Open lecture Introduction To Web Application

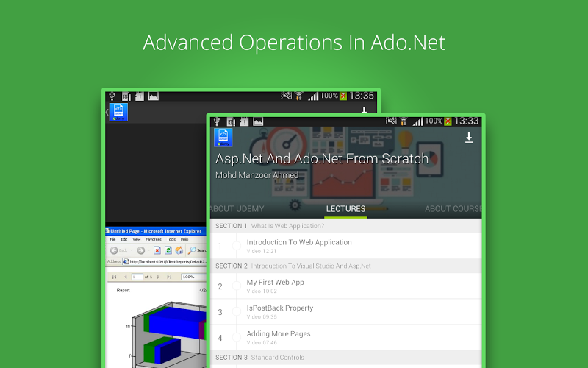click(x=345, y=246)
